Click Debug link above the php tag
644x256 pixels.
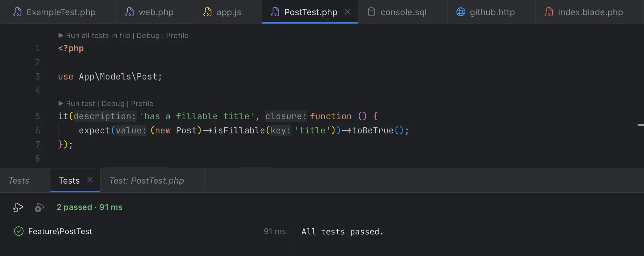[x=148, y=35]
